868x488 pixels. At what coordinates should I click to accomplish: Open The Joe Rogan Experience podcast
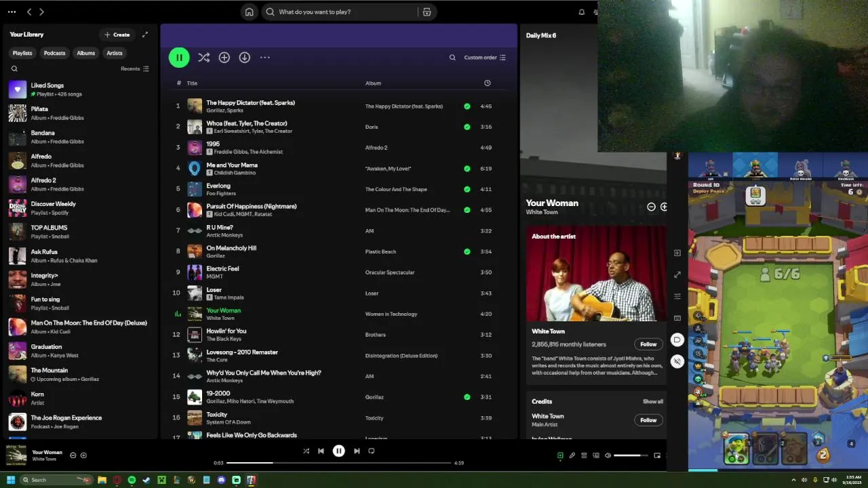click(80, 422)
